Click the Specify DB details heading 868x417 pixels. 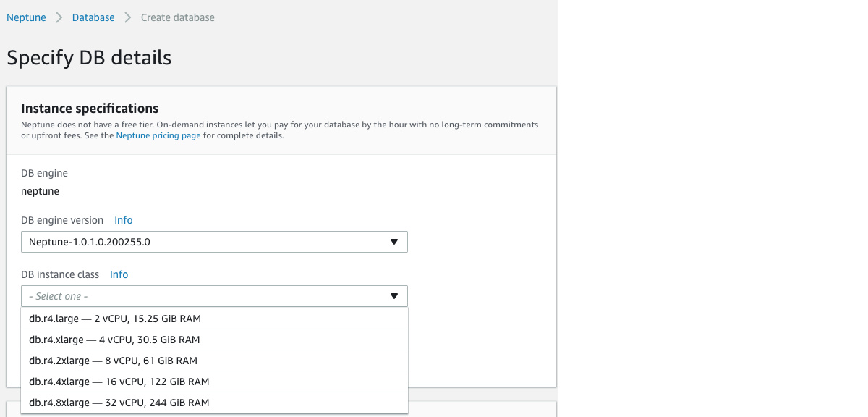[88, 57]
